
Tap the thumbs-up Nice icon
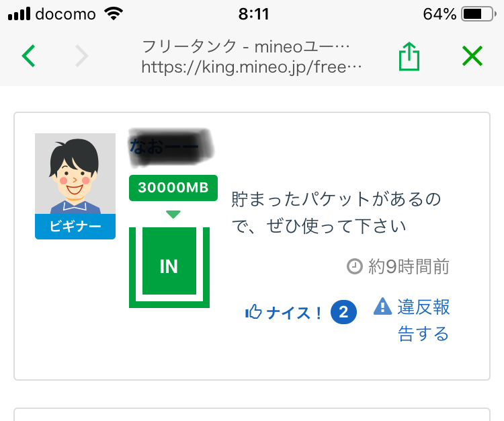(253, 312)
